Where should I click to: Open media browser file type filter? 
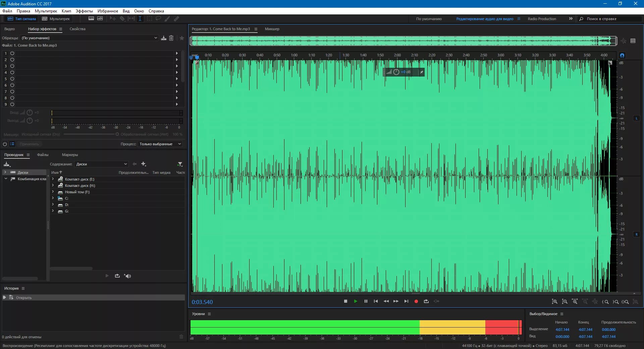coord(180,164)
